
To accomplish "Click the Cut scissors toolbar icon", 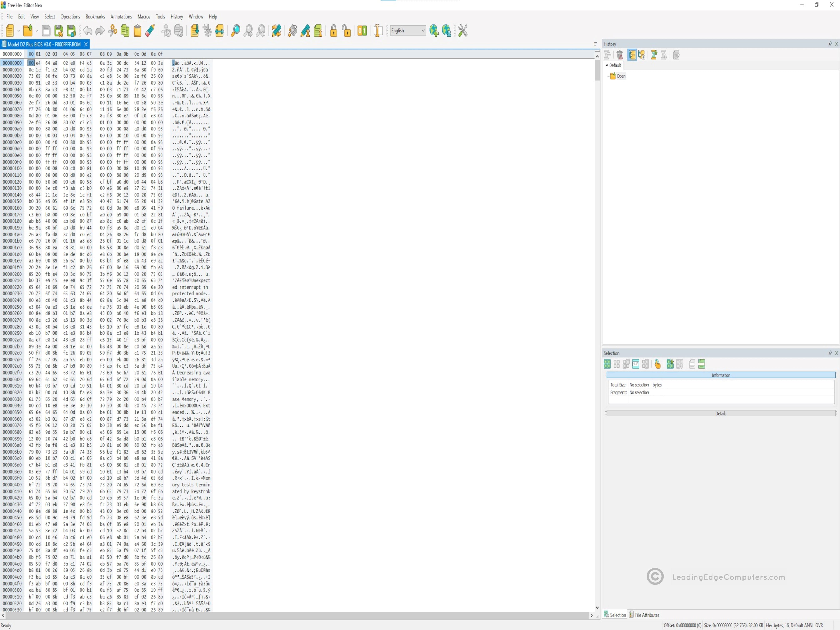I will click(113, 31).
